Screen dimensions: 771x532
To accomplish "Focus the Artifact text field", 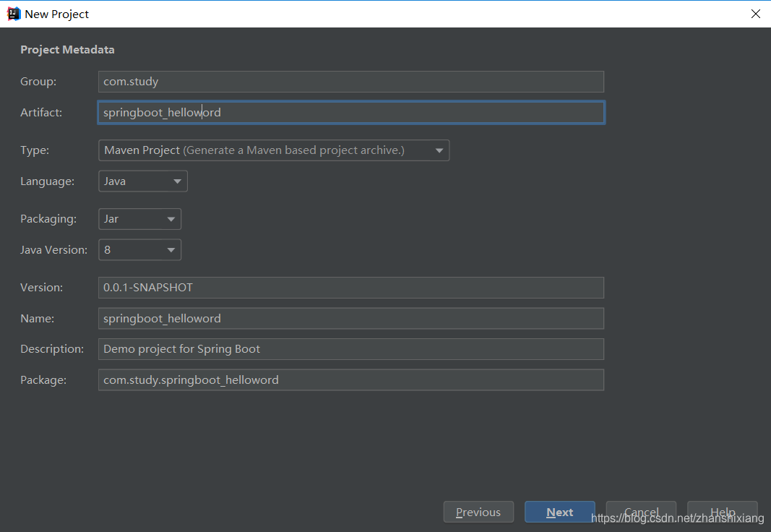I will pyautogui.click(x=351, y=113).
